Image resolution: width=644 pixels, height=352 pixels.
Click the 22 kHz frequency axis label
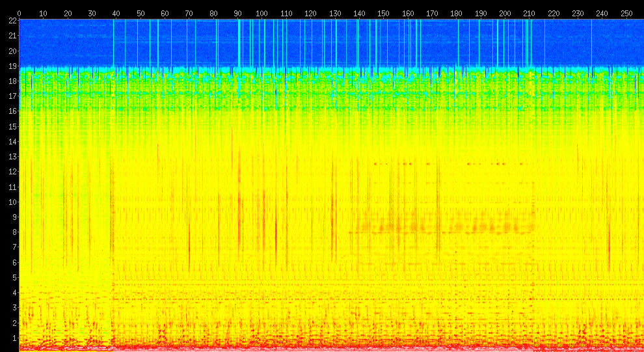(x=12, y=21)
